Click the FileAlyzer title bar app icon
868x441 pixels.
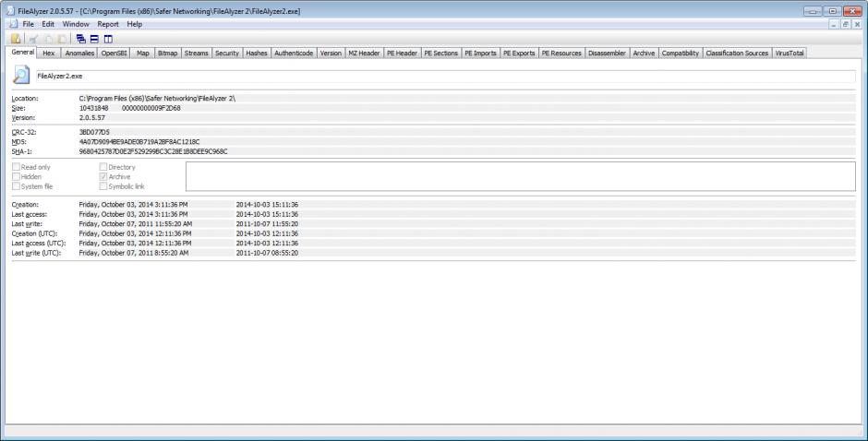tap(10, 10)
